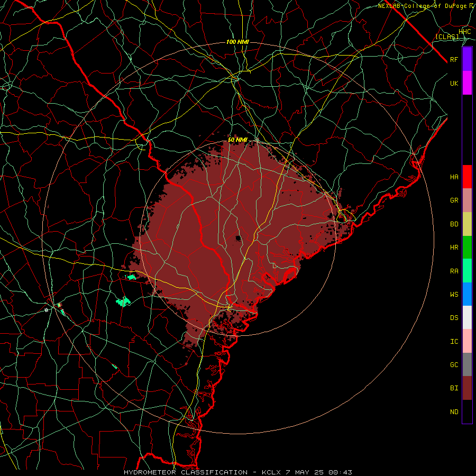Click the KCLX station identifier
Screen dimensions: 476x476
pyautogui.click(x=271, y=472)
